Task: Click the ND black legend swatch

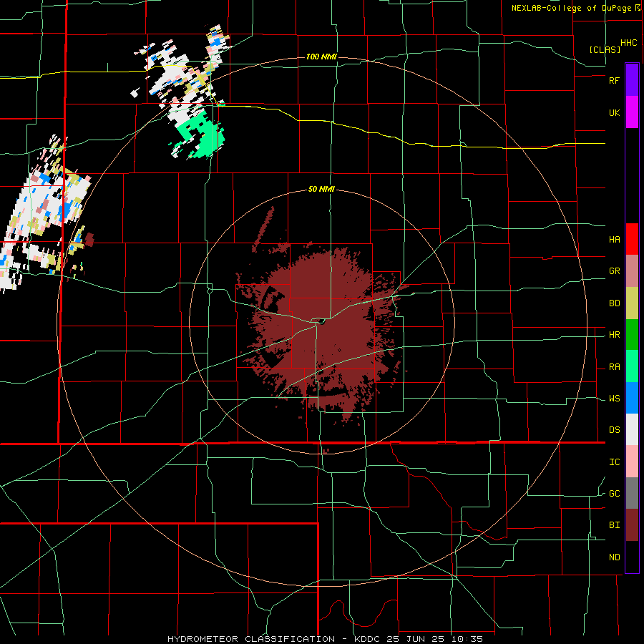Action: 632,557
